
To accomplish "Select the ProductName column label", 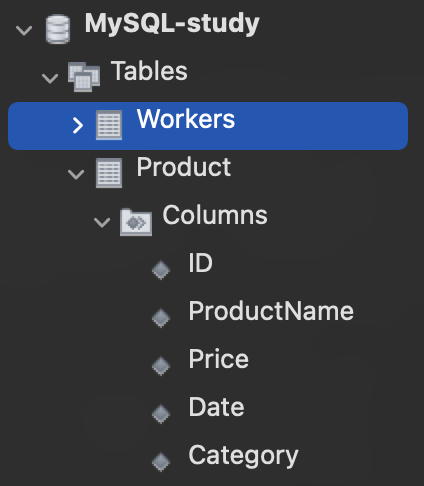I will point(271,311).
